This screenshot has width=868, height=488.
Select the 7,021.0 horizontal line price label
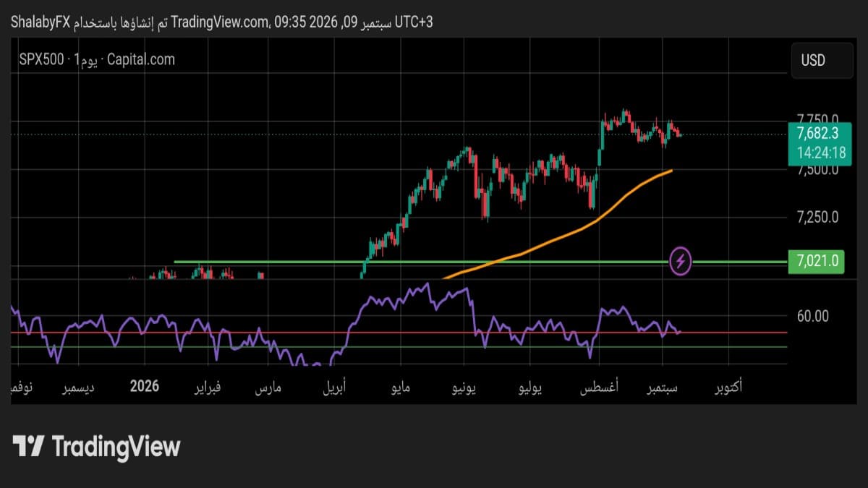(x=817, y=261)
